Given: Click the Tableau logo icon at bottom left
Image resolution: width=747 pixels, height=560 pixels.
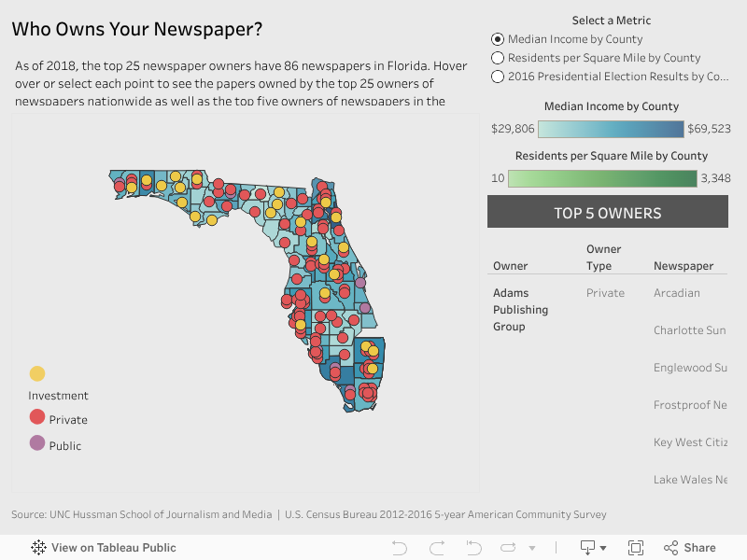Looking at the screenshot, I should click(38, 548).
